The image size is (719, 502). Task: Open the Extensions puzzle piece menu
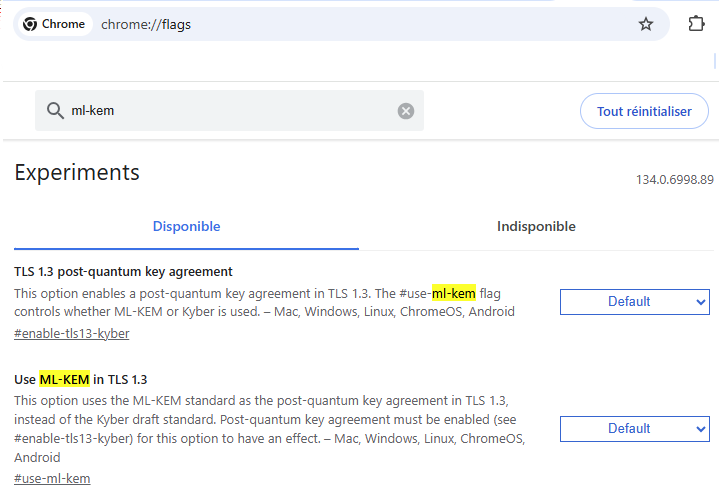click(697, 24)
